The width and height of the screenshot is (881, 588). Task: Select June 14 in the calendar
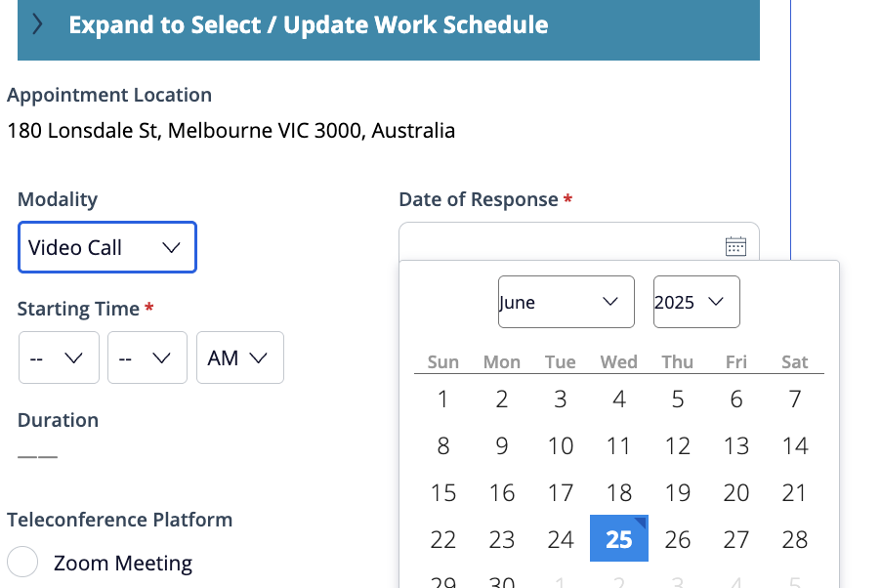tap(794, 445)
